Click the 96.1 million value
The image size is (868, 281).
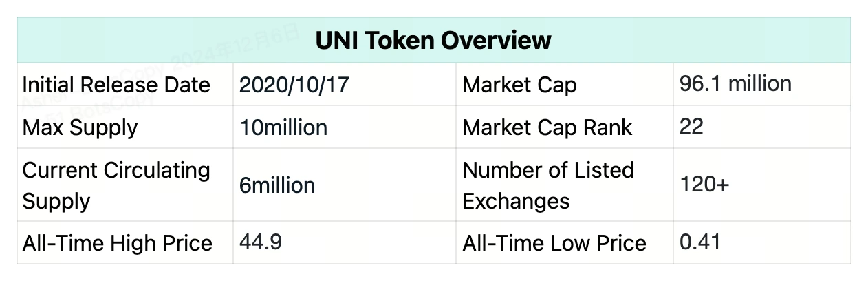[735, 84]
